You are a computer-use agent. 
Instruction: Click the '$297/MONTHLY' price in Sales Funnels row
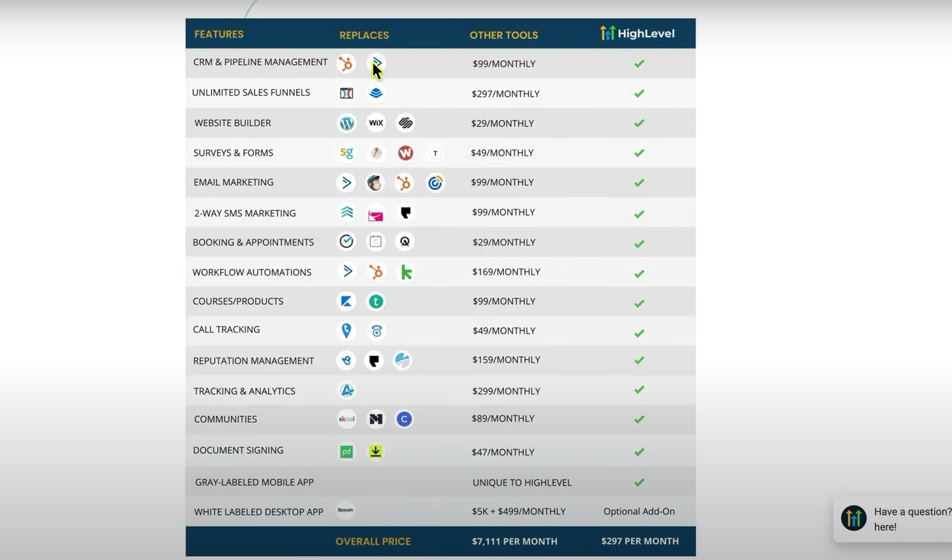pyautogui.click(x=505, y=94)
